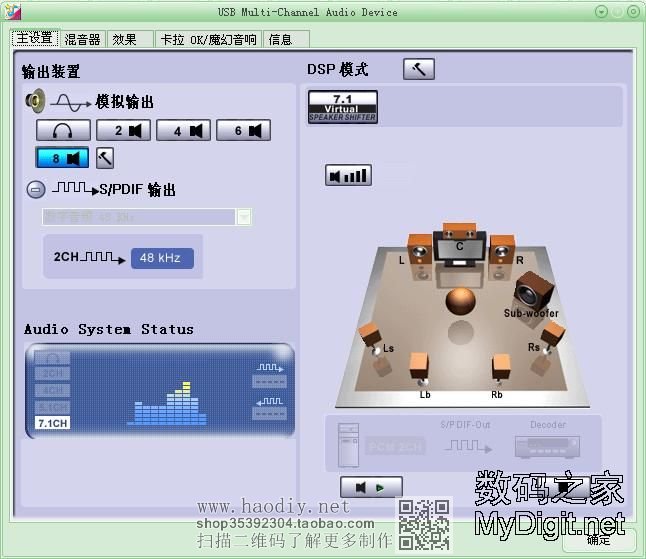Click the 48 kHz button

coord(161,258)
